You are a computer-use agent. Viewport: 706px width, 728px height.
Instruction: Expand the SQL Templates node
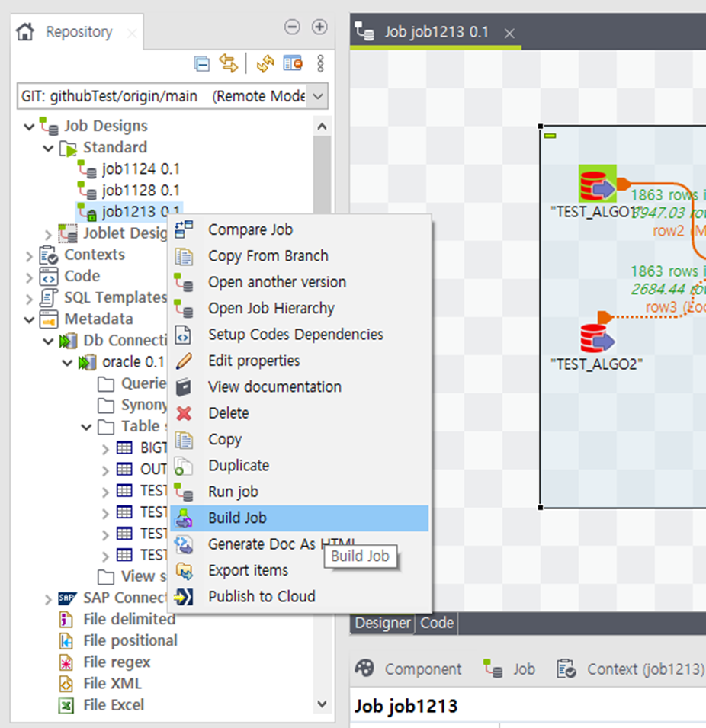tap(29, 299)
